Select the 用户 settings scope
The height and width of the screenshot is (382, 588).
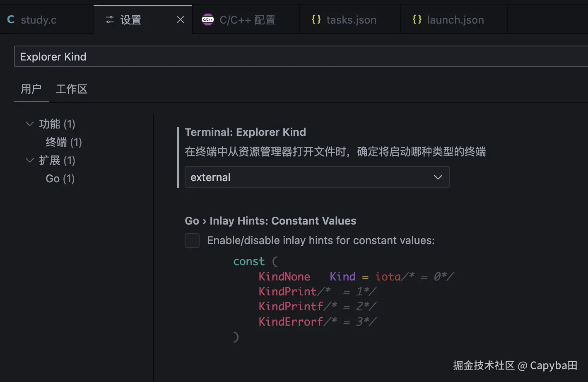click(31, 89)
